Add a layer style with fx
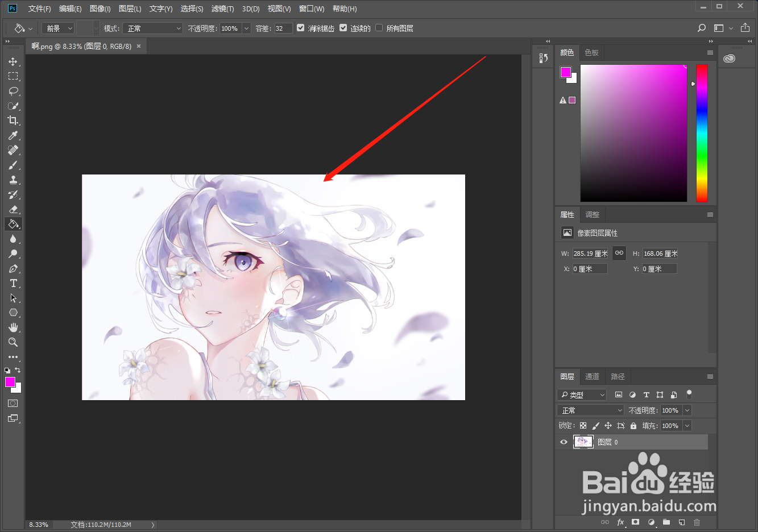The height and width of the screenshot is (532, 758). pos(620,522)
